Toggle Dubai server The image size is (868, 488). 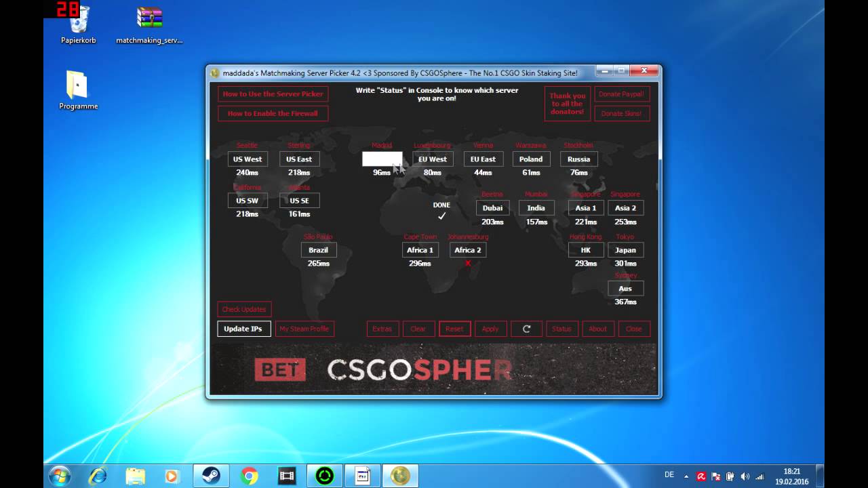pos(492,208)
